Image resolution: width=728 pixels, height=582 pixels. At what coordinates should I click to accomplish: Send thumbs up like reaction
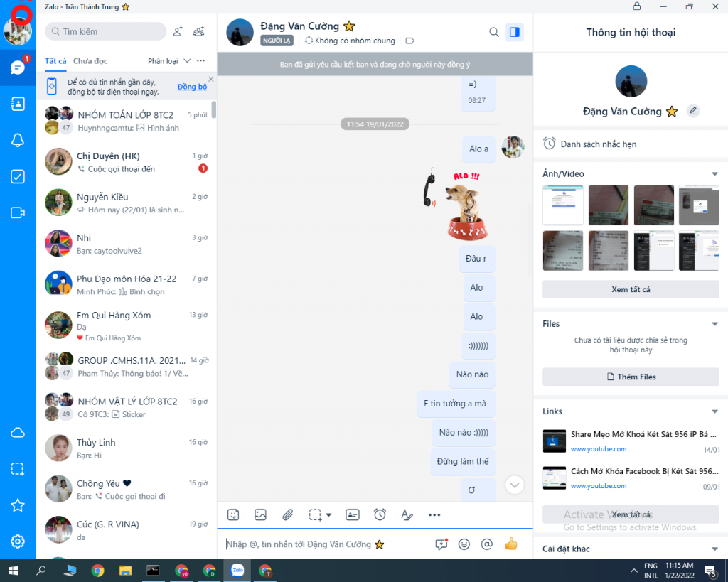click(510, 544)
